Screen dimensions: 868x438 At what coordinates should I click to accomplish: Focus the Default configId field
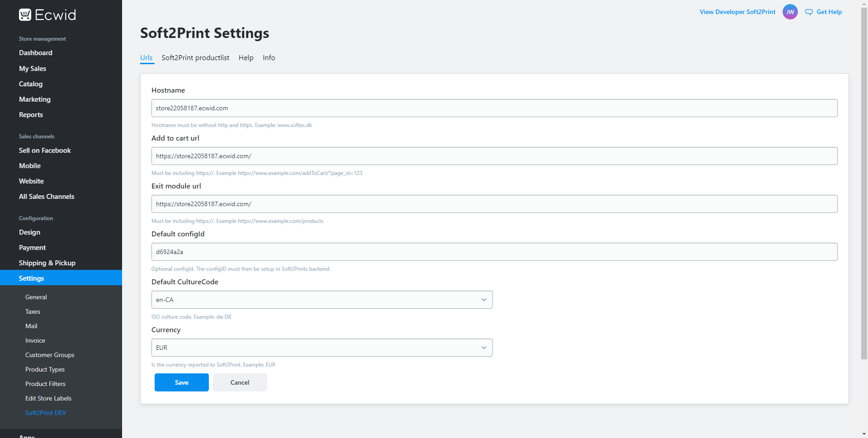coord(495,252)
